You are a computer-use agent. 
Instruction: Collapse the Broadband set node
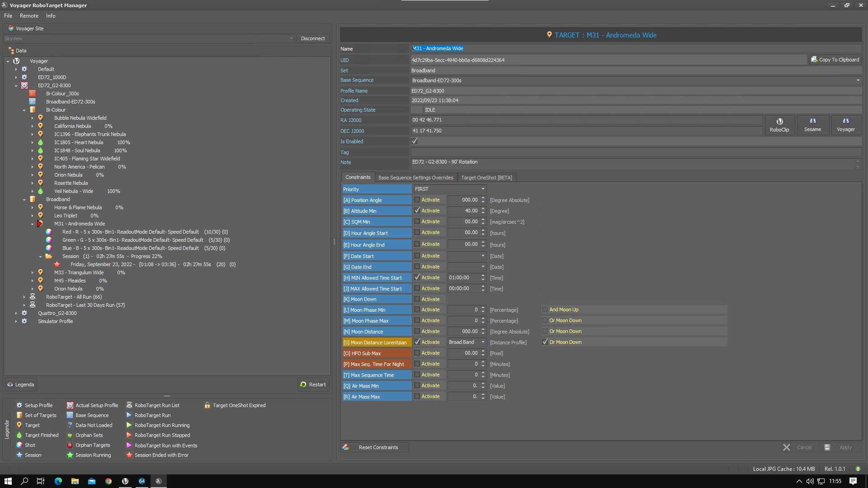pyautogui.click(x=24, y=199)
